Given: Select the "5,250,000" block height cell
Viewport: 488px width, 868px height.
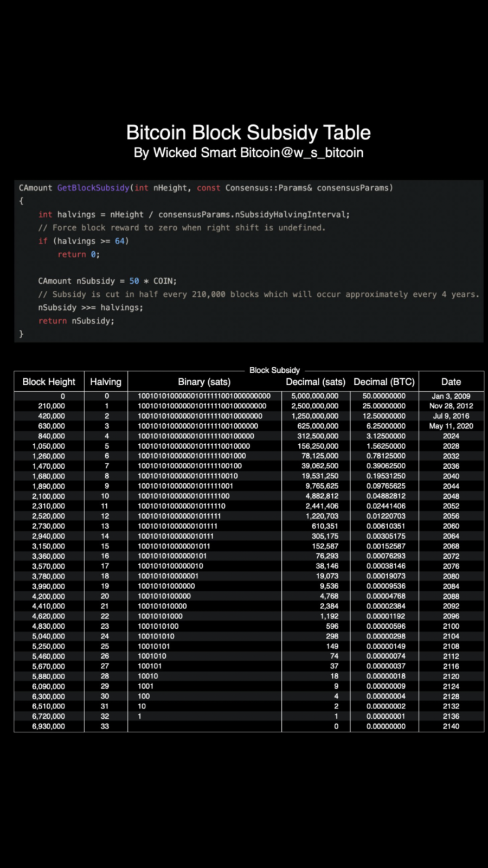Looking at the screenshot, I should coord(48,646).
